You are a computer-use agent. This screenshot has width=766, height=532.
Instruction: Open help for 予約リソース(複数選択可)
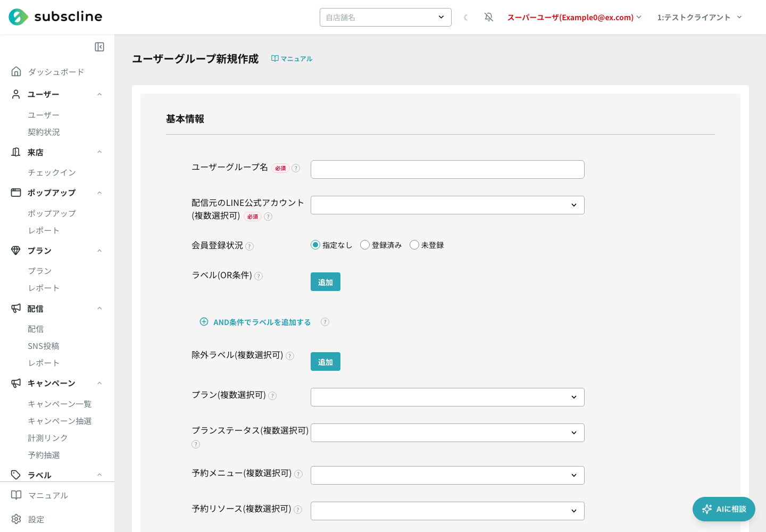298,510
